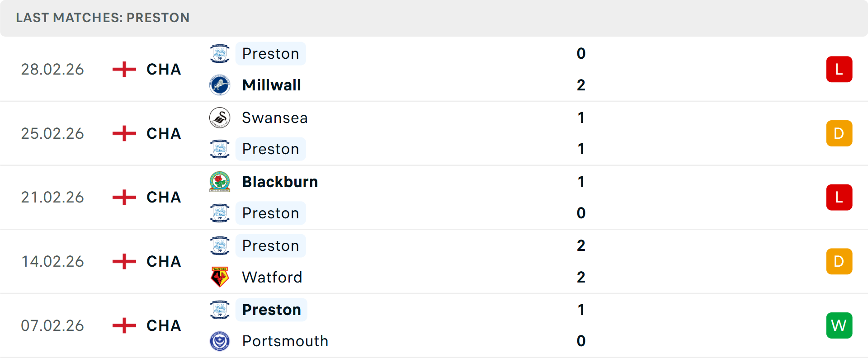Click the green W result badge

[839, 325]
